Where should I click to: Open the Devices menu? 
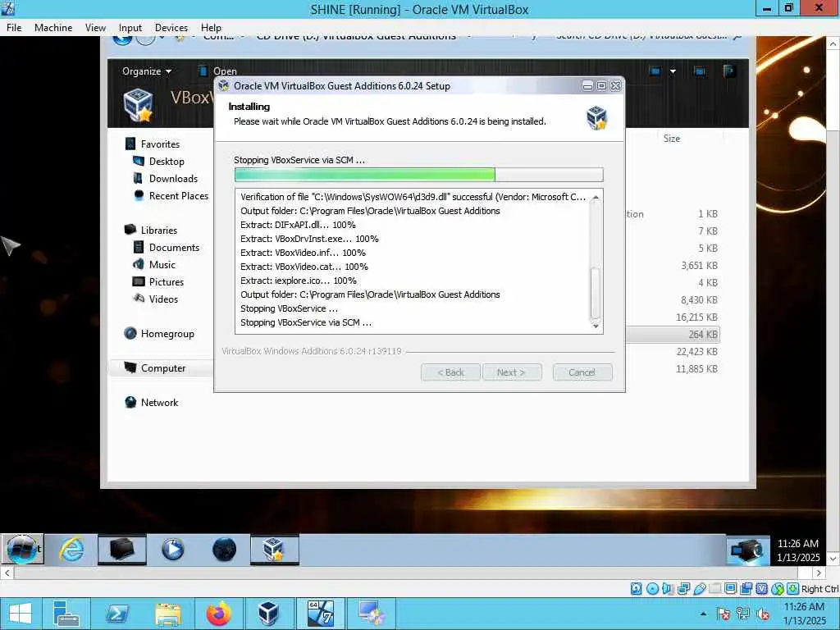[171, 27]
